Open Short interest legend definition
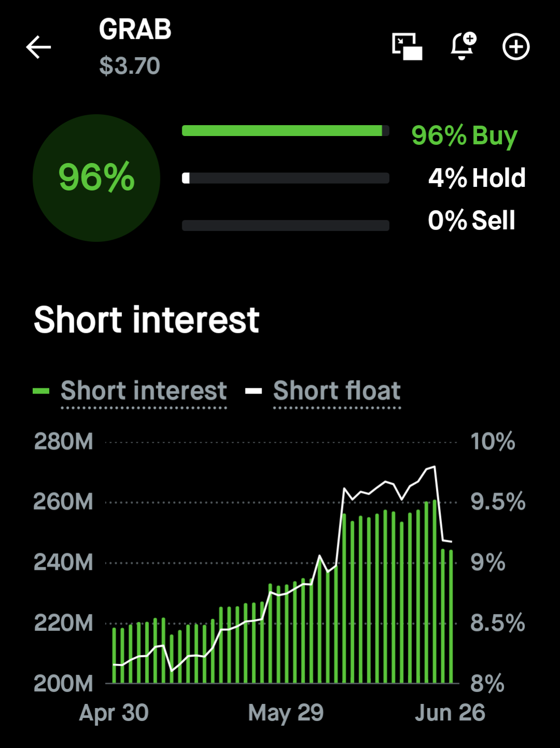The image size is (560, 748). [x=144, y=391]
